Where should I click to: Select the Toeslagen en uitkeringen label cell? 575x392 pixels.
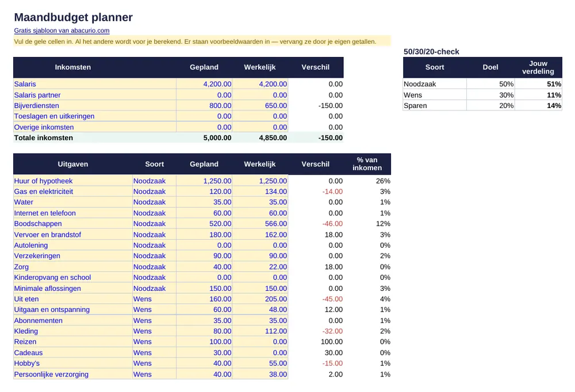coord(95,116)
